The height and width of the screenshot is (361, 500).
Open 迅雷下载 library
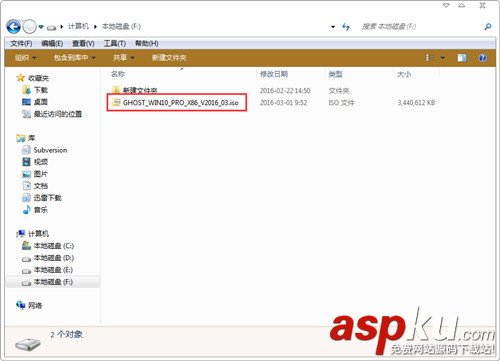pos(48,198)
